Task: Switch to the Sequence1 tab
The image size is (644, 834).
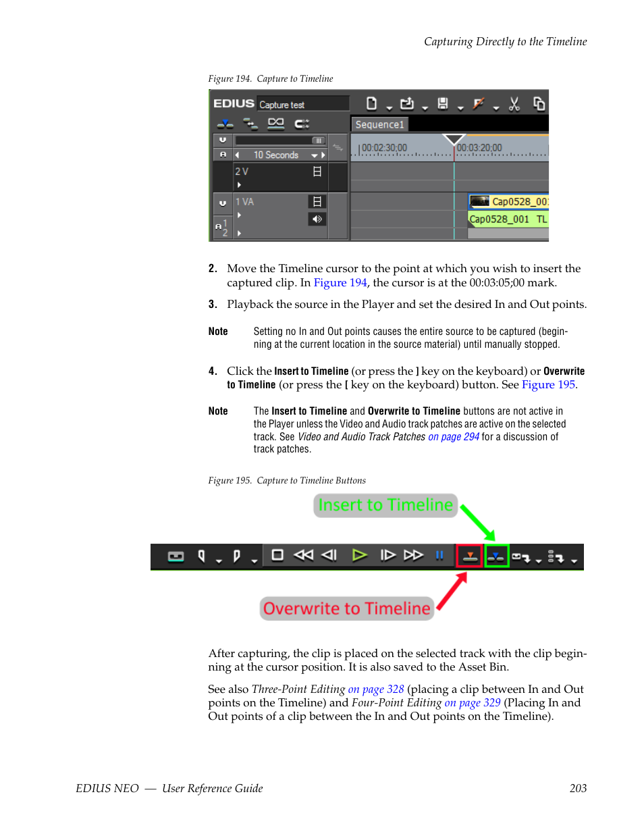Action: pyautogui.click(x=379, y=124)
